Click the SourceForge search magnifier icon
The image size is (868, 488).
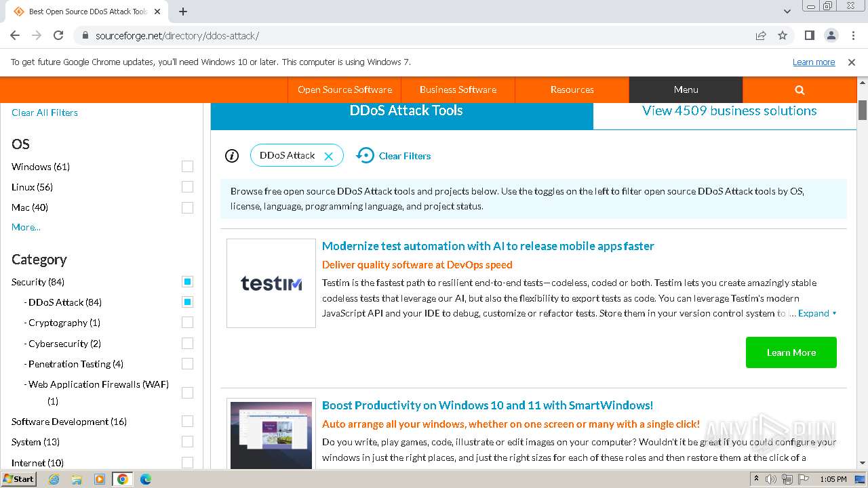800,89
